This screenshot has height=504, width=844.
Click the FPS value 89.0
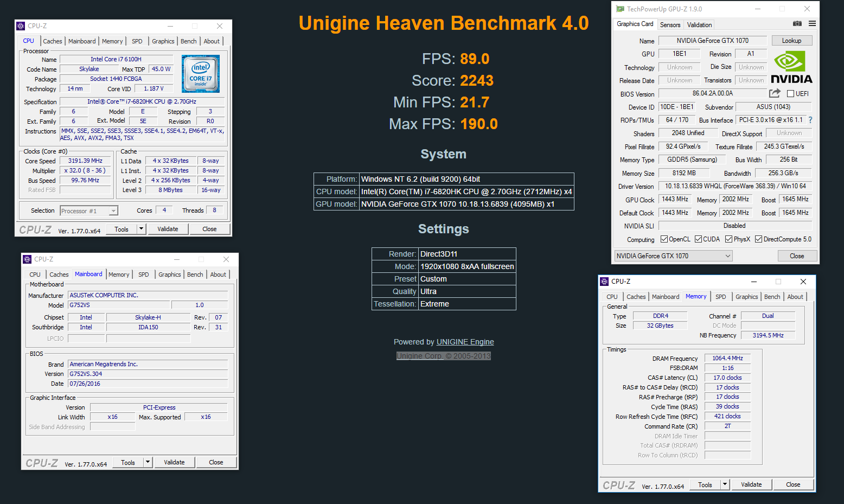[475, 59]
